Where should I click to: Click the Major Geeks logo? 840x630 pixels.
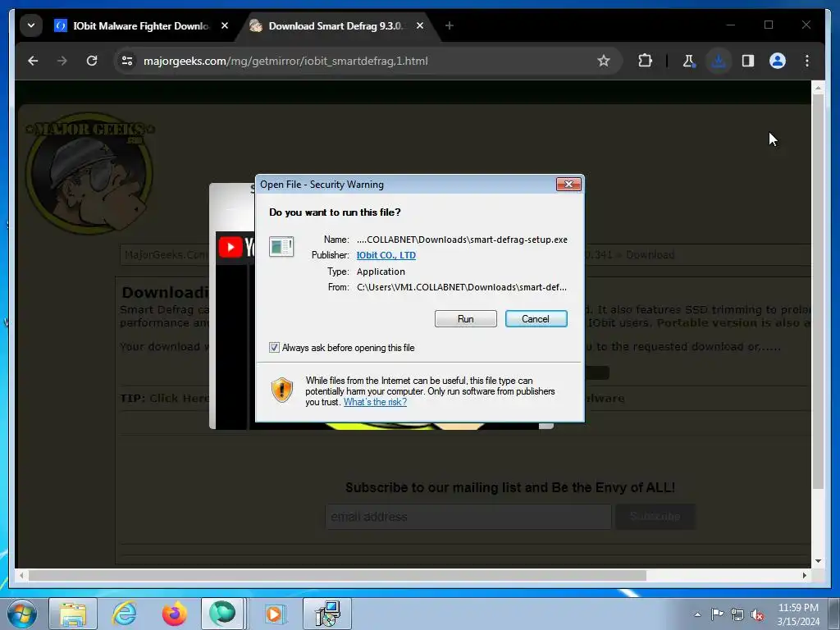click(89, 172)
